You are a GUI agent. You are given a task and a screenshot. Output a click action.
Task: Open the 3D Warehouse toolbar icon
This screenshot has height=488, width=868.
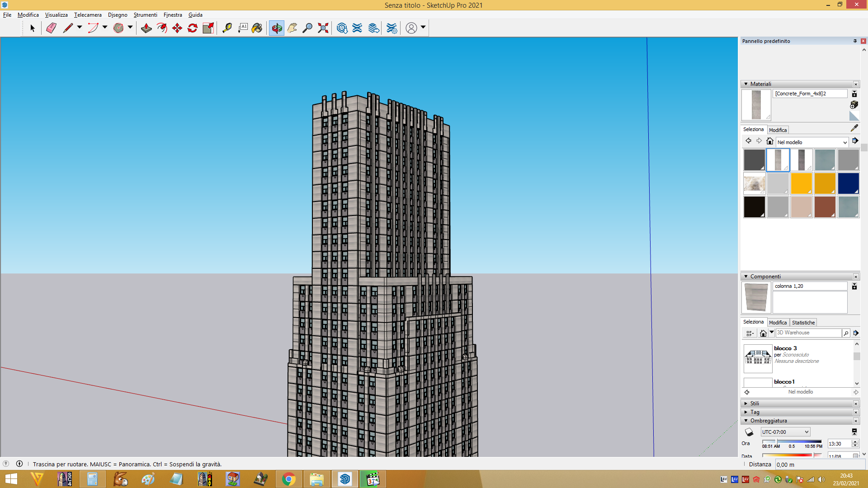342,28
